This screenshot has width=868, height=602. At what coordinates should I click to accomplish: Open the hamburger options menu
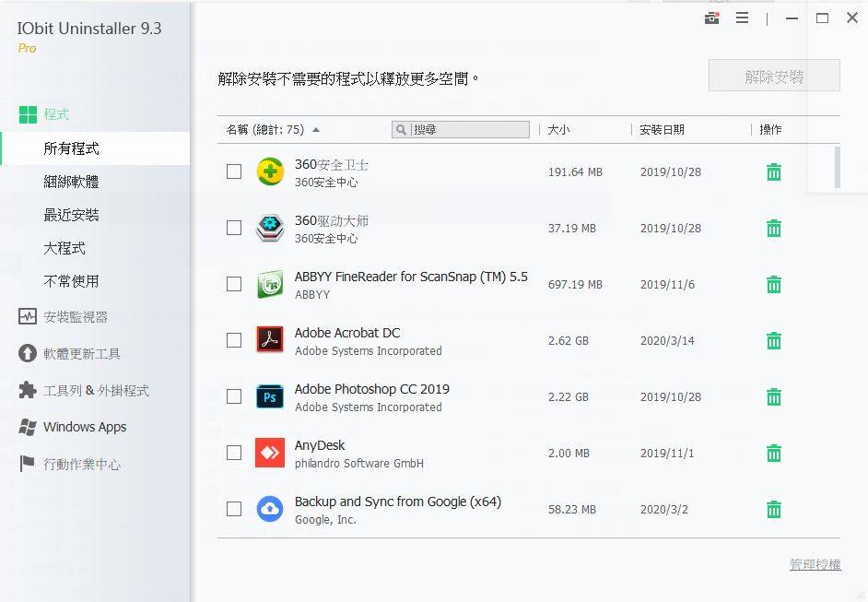(743, 18)
